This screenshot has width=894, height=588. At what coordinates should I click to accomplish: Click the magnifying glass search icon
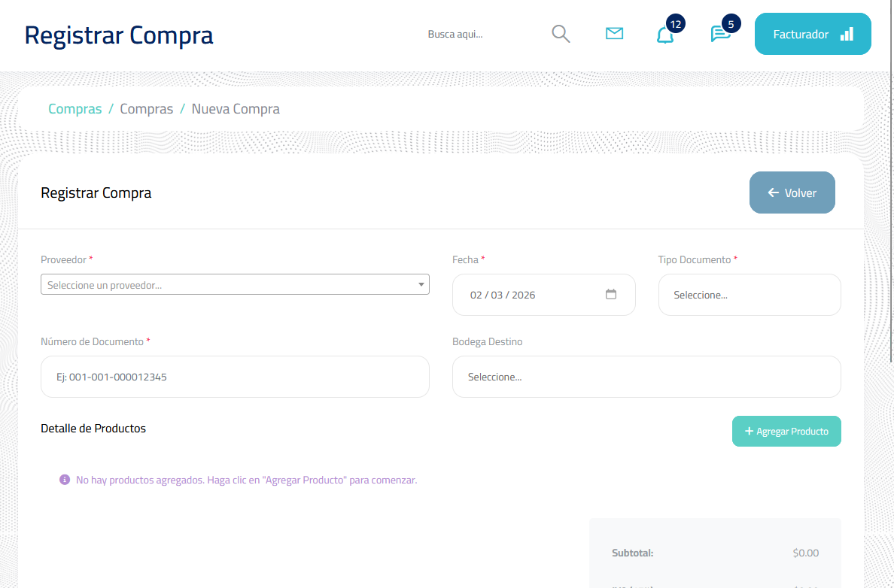(561, 34)
